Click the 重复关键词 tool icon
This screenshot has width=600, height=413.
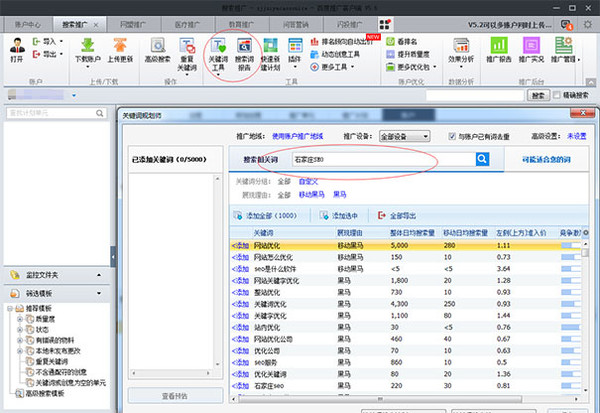pyautogui.click(x=187, y=45)
